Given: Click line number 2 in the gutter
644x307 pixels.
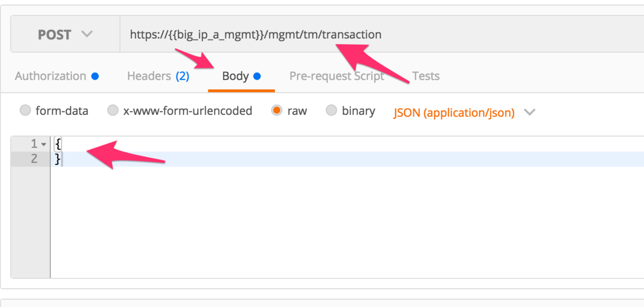Looking at the screenshot, I should (x=34, y=159).
